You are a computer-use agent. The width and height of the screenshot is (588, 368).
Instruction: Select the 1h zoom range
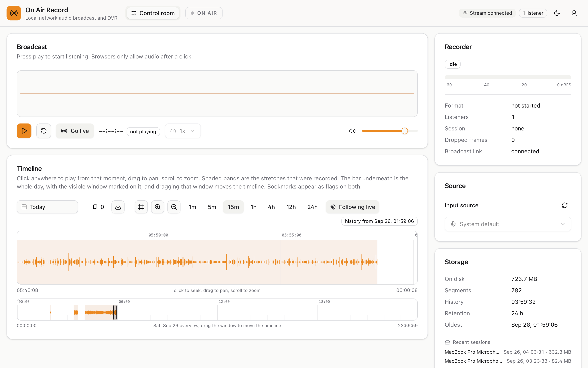pyautogui.click(x=253, y=207)
